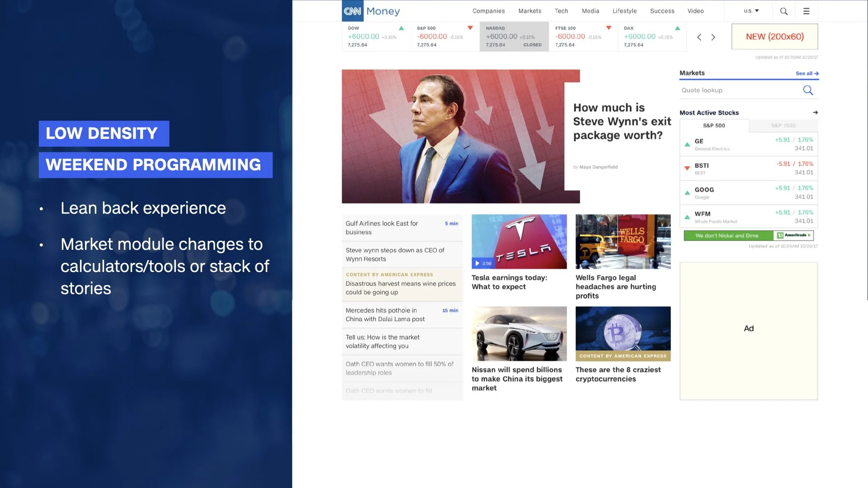Click the arrow beside Most Active Stocks
This screenshot has width=868, height=488.
pyautogui.click(x=815, y=113)
